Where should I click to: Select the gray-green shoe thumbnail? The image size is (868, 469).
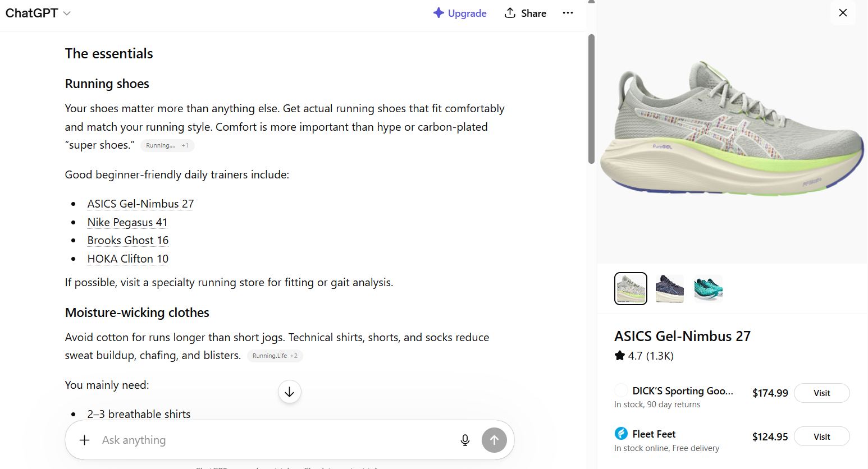(631, 288)
